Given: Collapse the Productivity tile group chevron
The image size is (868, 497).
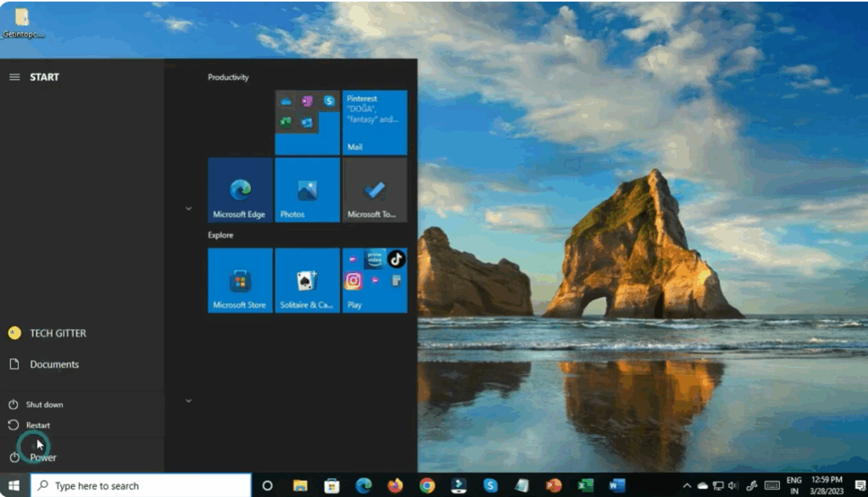Looking at the screenshot, I should 188,208.
